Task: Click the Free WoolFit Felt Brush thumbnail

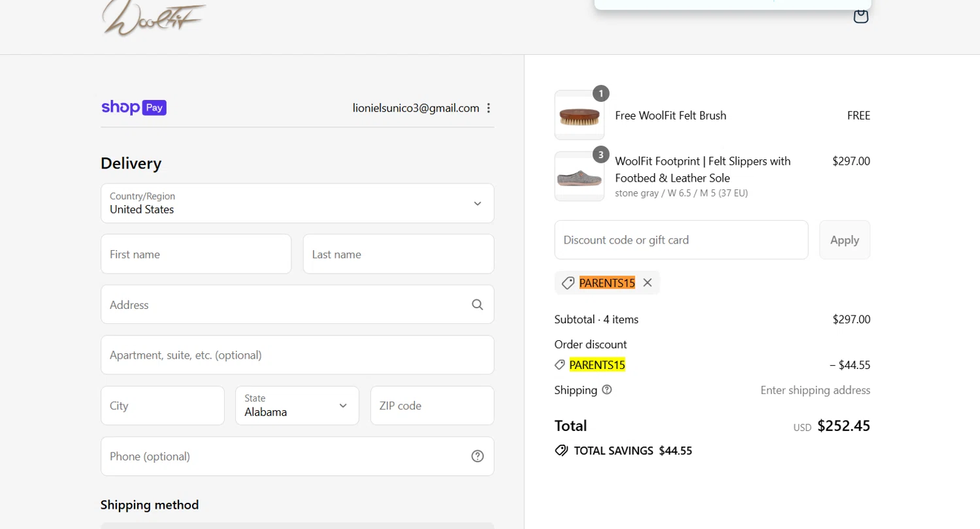Action: pos(580,115)
